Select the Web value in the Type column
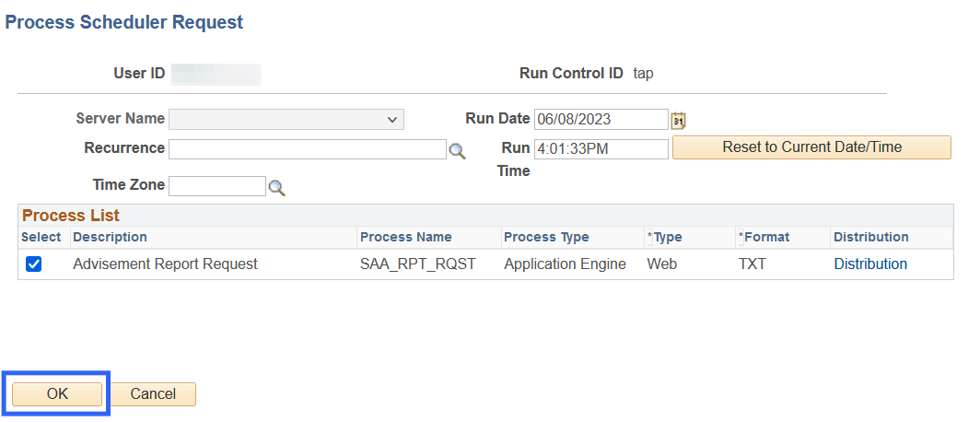This screenshot has height=422, width=980. pyautogui.click(x=662, y=264)
